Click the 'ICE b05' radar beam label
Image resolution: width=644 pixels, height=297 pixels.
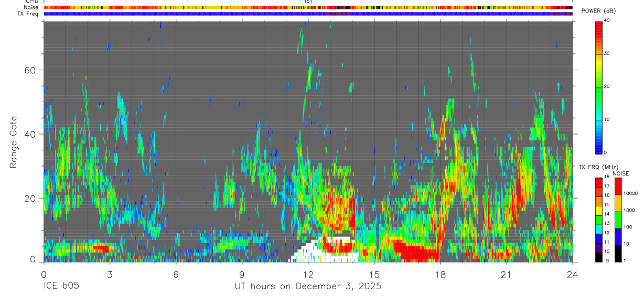pyautogui.click(x=61, y=287)
